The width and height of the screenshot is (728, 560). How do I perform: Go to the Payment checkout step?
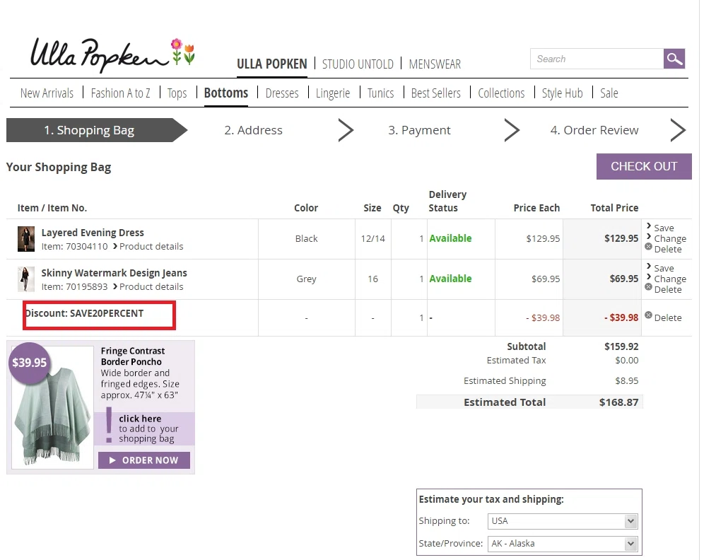(x=419, y=130)
